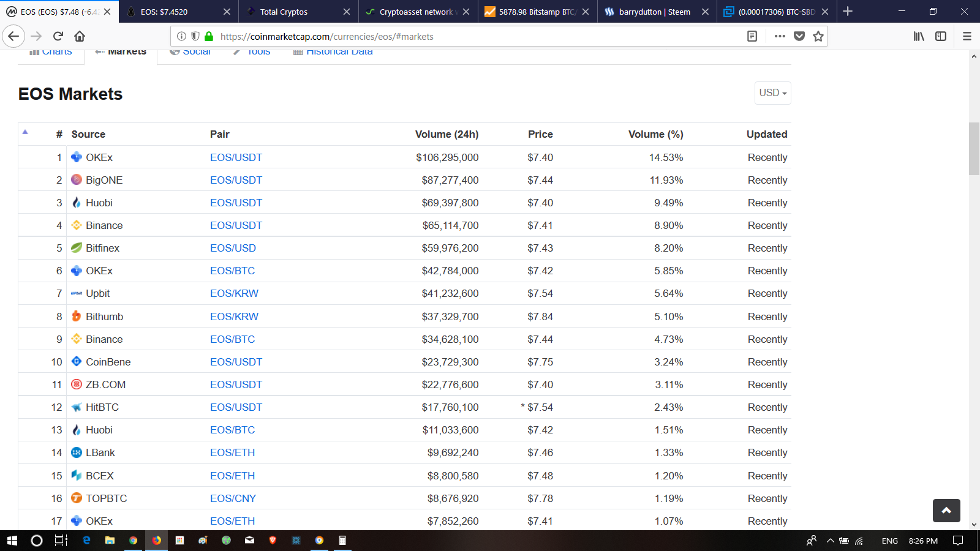Sort markets by Price column
Image resolution: width=980 pixels, height=551 pixels.
click(x=540, y=134)
